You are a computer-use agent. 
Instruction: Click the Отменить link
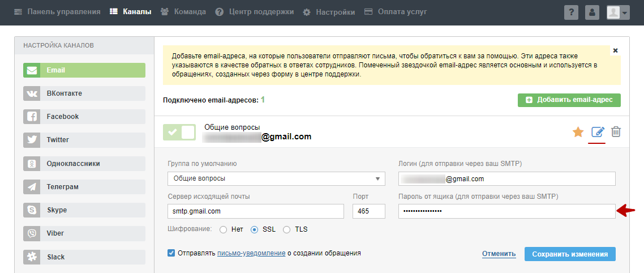point(499,254)
